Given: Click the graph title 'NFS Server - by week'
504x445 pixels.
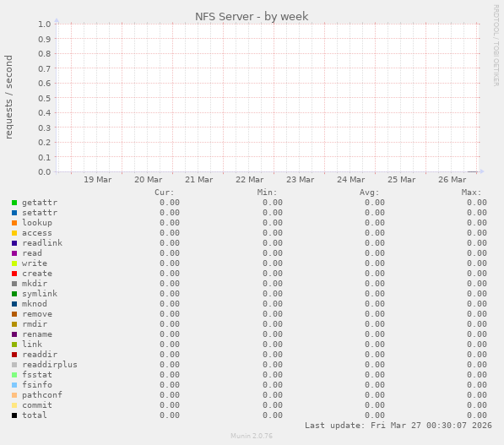Looking at the screenshot, I should tap(252, 16).
